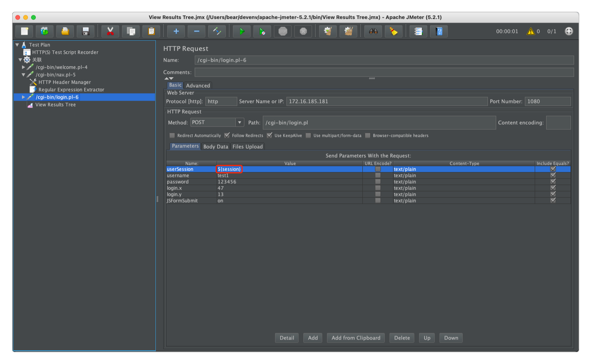Paste with the clipboard toolbar icon
The width and height of the screenshot is (591, 364).
(151, 31)
